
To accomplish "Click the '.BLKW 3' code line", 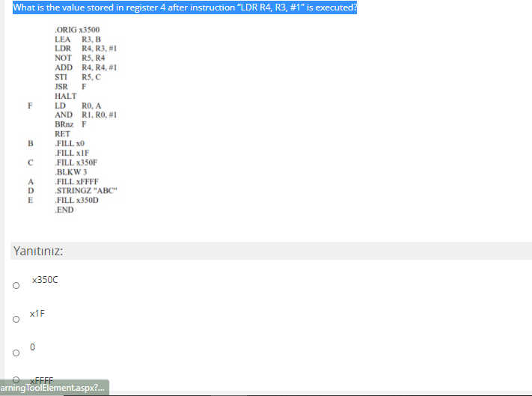I will click(x=71, y=172).
